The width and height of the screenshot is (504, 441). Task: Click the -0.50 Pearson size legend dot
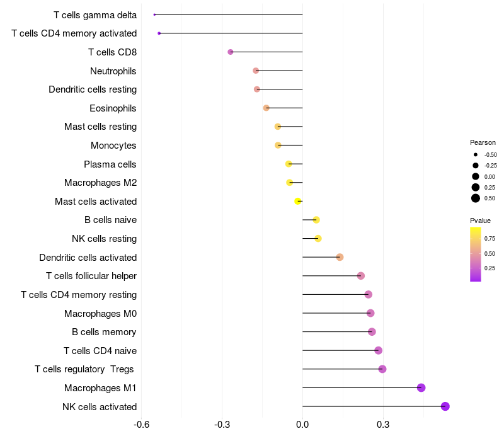pos(476,154)
